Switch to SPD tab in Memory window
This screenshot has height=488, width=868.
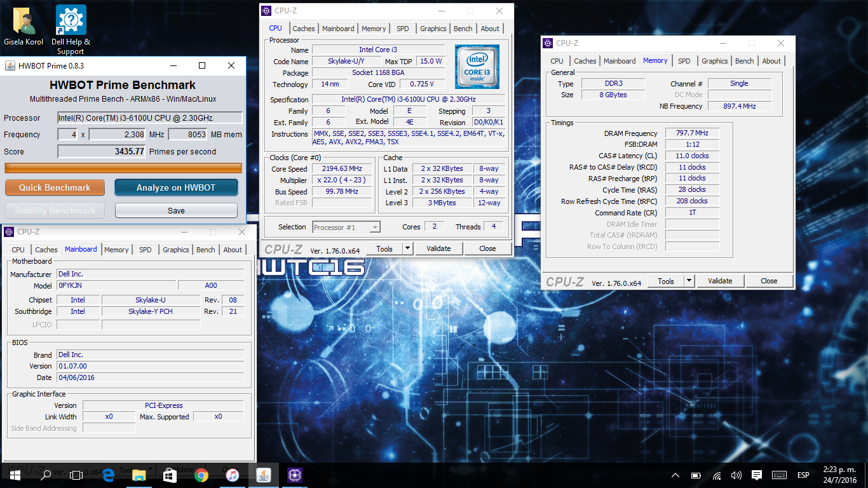coord(684,61)
